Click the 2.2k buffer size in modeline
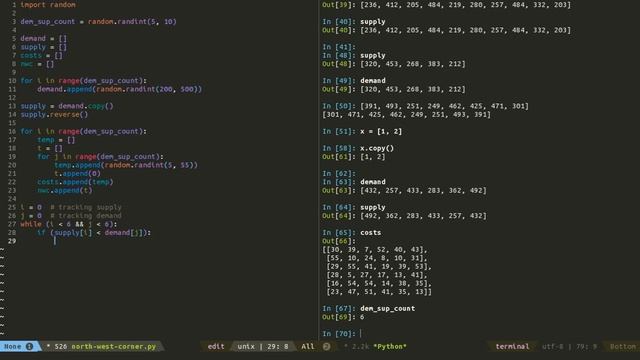The height and width of the screenshot is (360, 640). click(x=360, y=347)
